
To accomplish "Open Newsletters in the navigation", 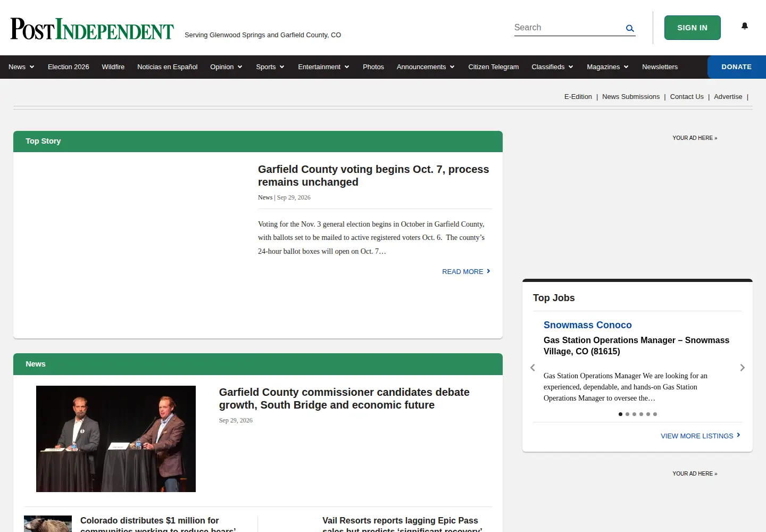I will 660,67.
